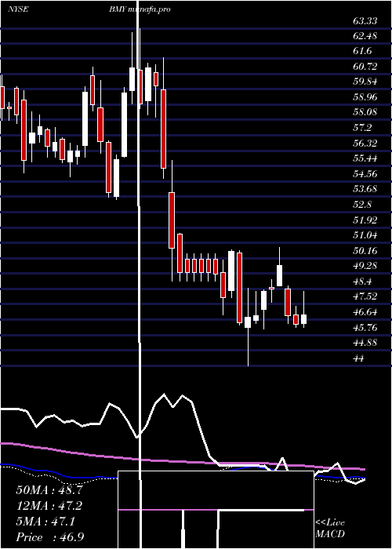The height and width of the screenshot is (549, 392).
Task: Click the Price : 46.9 readout
Action: (49, 537)
